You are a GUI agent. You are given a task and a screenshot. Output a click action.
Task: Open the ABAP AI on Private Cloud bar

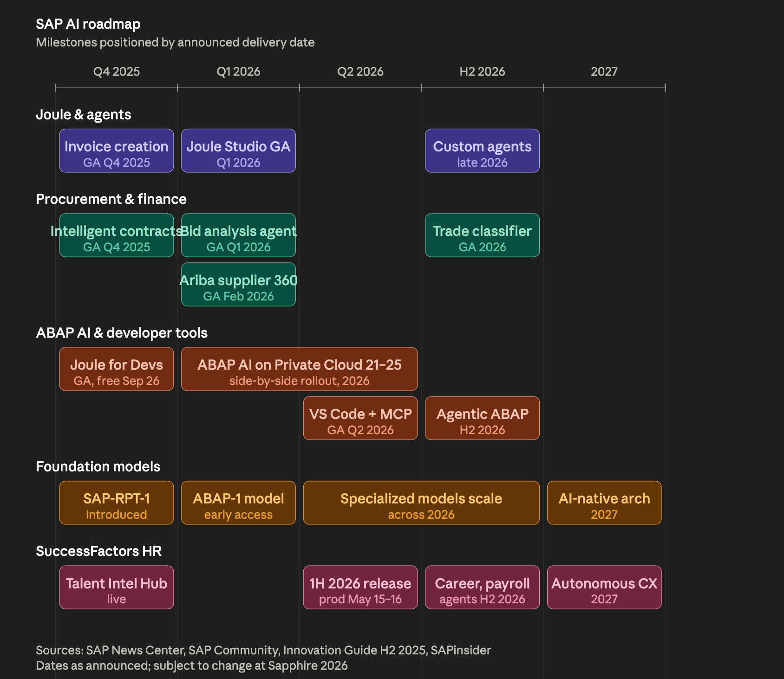click(300, 369)
